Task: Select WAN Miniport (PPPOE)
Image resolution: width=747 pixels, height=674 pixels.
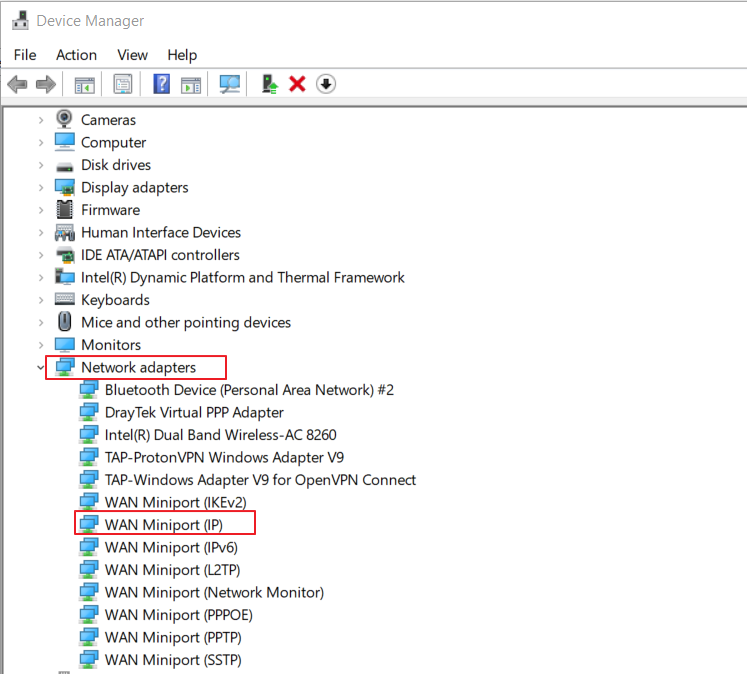Action: tap(179, 614)
